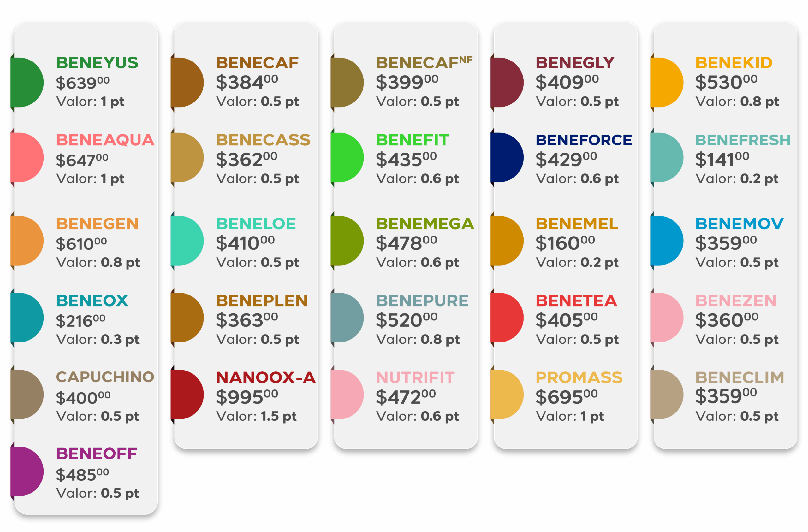Click the purple BENEOFF color tab
The width and height of the screenshot is (808, 532).
[x=27, y=471]
